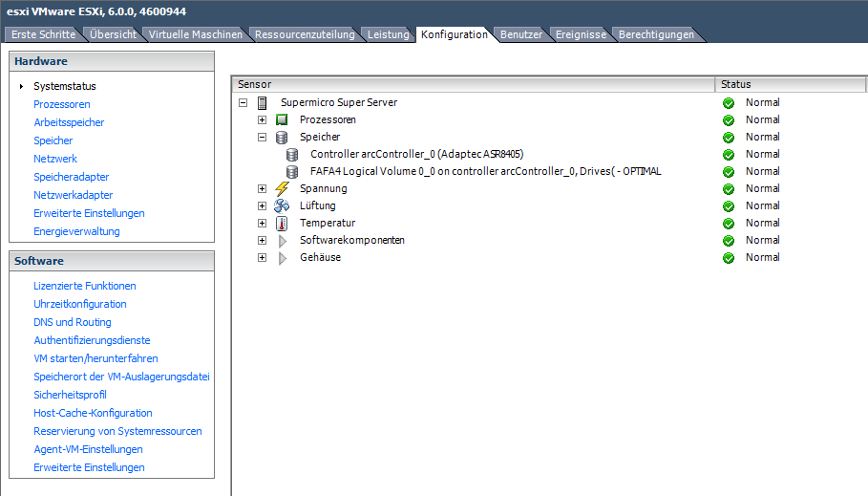Open the Netzwerk configuration link
The height and width of the screenshot is (496, 868).
tap(55, 159)
